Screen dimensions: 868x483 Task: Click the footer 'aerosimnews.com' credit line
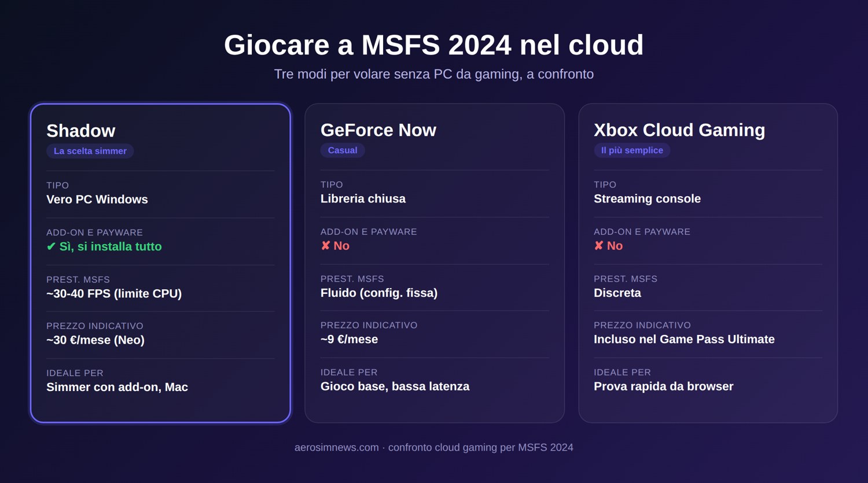coord(433,447)
